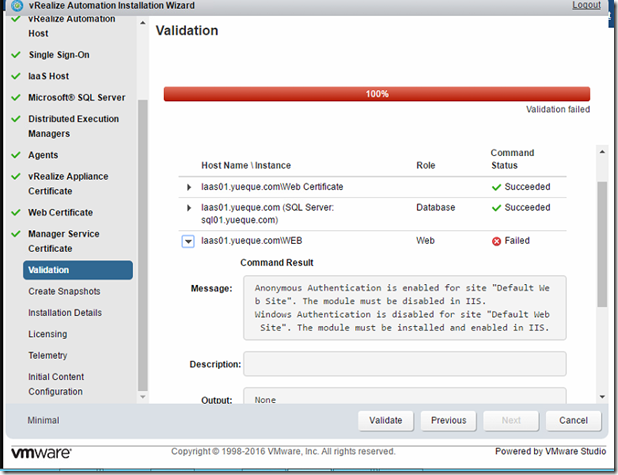Click the vmware logo in the footer

[x=41, y=453]
